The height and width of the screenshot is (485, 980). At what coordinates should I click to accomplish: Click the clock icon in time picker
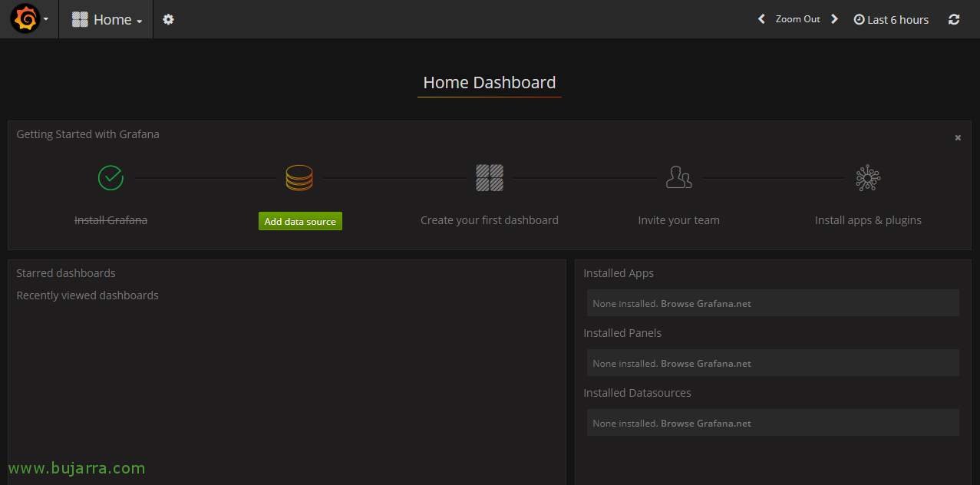point(859,19)
